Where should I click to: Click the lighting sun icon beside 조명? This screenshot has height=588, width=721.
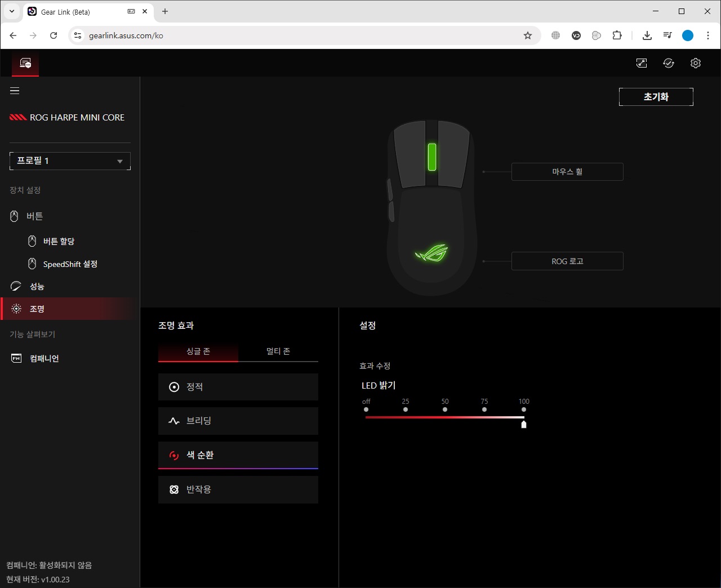(16, 309)
